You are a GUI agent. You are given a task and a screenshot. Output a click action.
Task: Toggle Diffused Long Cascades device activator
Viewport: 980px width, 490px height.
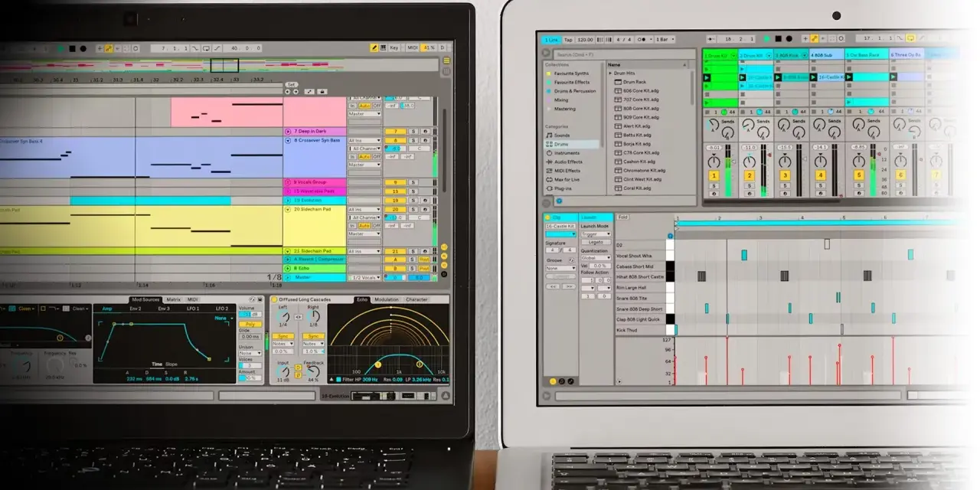275,299
